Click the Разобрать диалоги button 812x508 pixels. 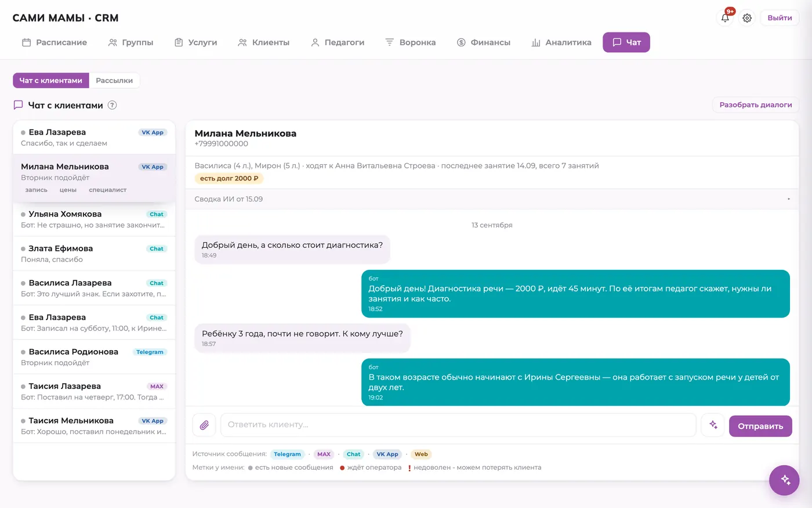756,105
